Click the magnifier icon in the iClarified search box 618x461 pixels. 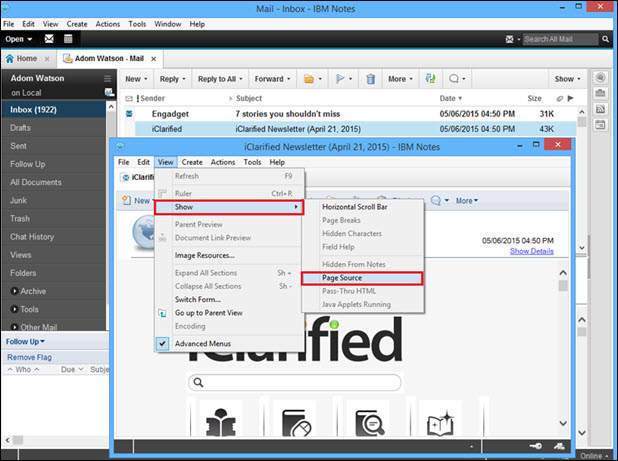point(199,382)
